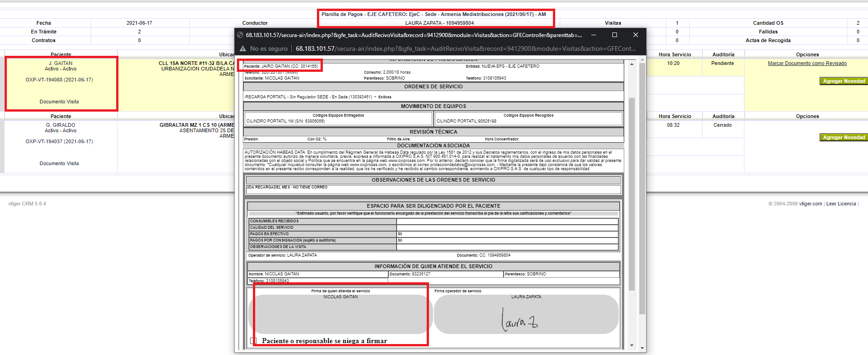868x355 pixels.
Task: Click 'Agregar Novedad' for G. GIRALDO row
Action: [x=844, y=137]
